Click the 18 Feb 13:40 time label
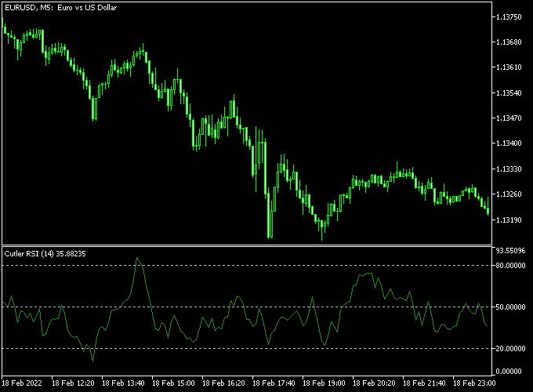Viewport: 533px width, 392px height. coord(123,383)
